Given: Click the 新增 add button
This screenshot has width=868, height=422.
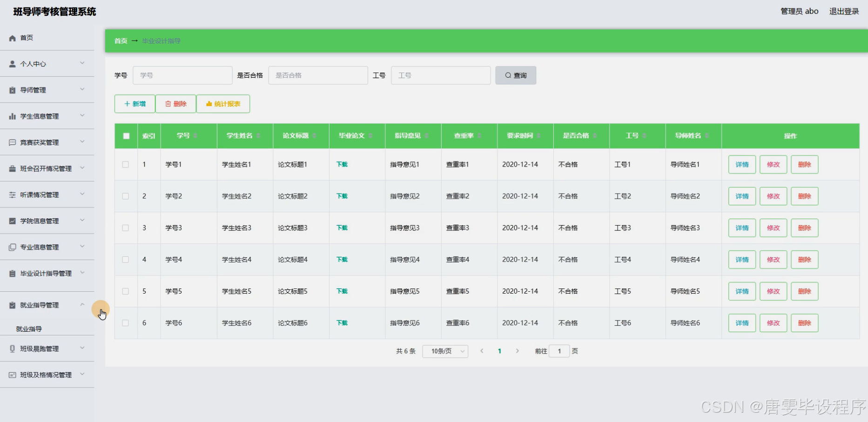Looking at the screenshot, I should 135,104.
